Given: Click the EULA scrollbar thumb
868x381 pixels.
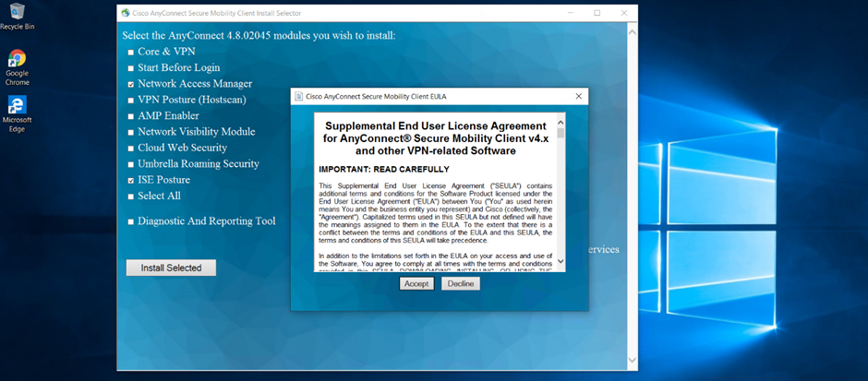Looking at the screenshot, I should click(x=561, y=133).
